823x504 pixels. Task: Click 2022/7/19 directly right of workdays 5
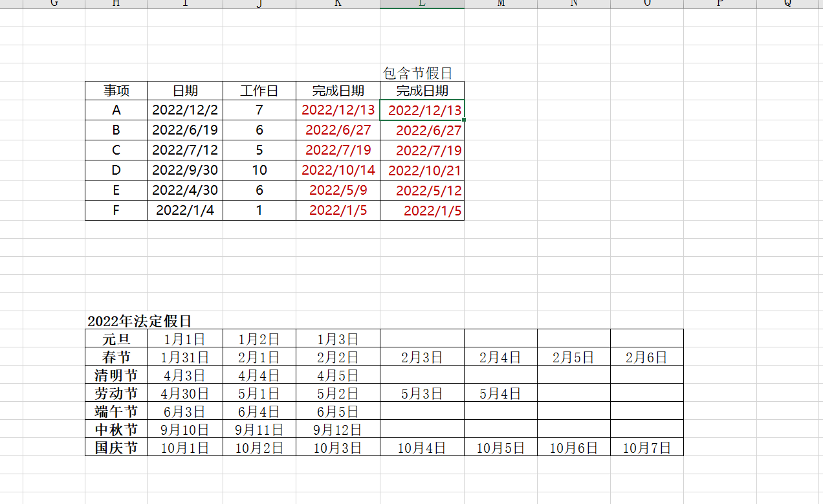338,150
